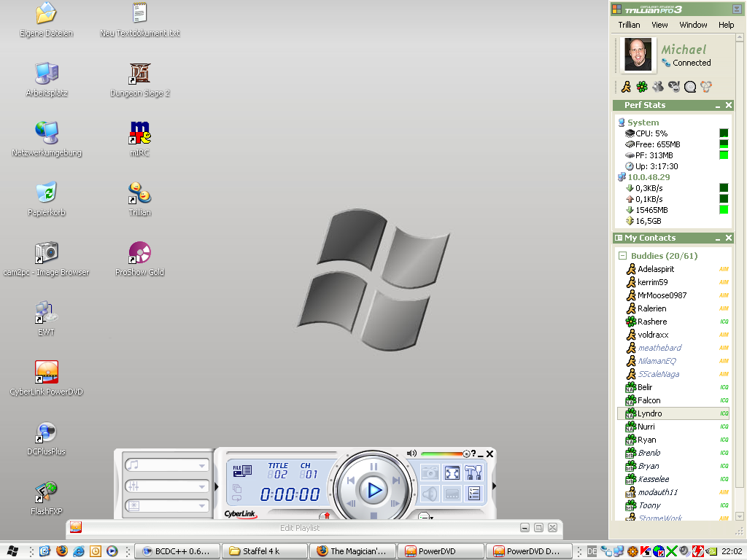Screen dimensions: 747x560
Task: Click the Connected status text
Action: (692, 63)
